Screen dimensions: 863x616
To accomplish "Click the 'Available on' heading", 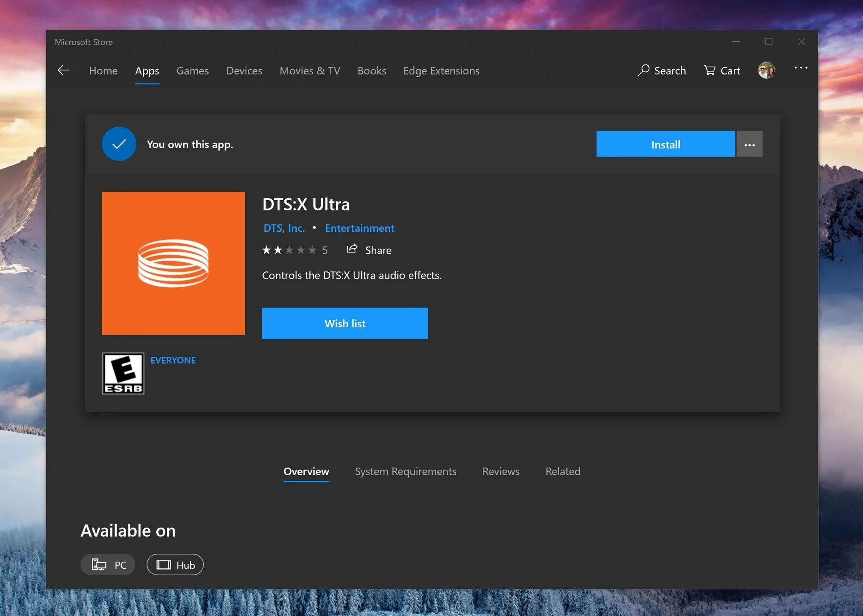I will pos(128,530).
